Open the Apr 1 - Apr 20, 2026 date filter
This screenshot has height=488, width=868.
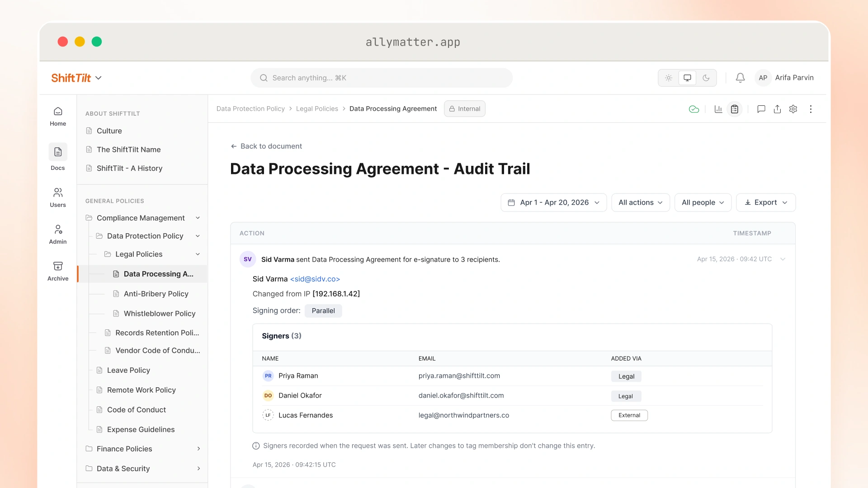tap(553, 202)
